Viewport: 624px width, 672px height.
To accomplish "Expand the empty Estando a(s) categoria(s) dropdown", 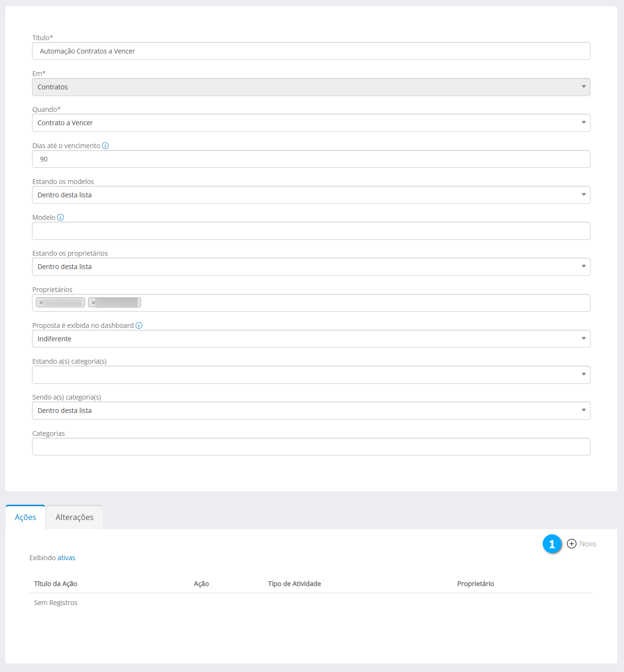I will point(311,375).
